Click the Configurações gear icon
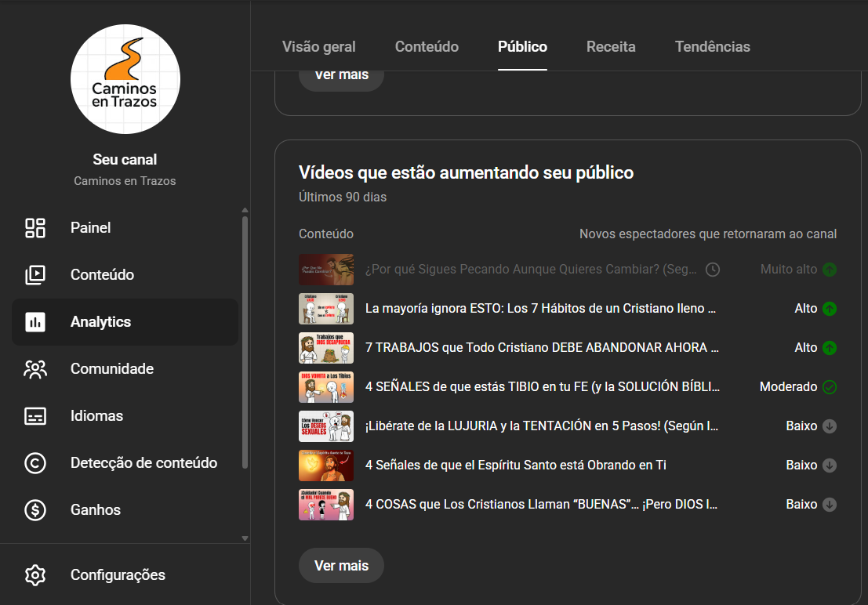Screen dimensions: 868x605 click(35, 575)
